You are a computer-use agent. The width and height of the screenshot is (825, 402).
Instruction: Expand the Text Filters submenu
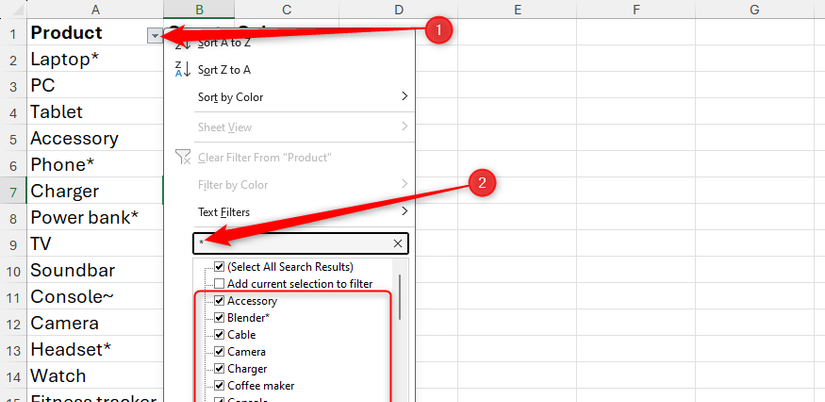404,212
